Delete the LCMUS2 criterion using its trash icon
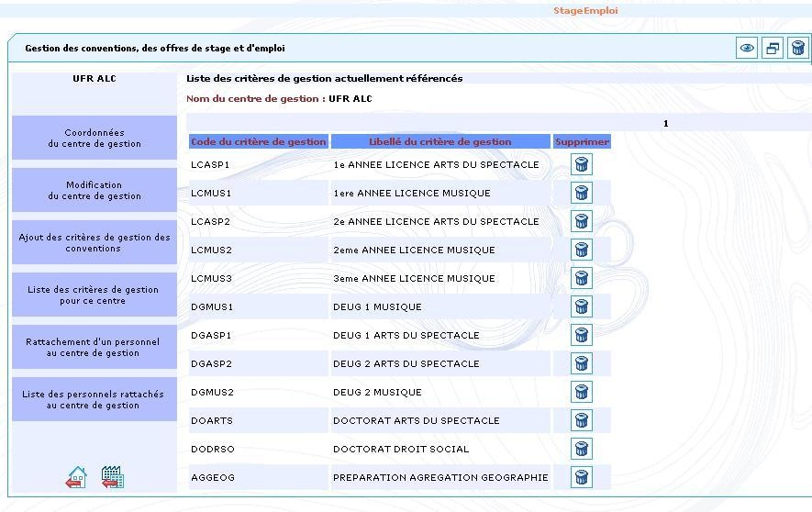812x512 pixels. 581,250
